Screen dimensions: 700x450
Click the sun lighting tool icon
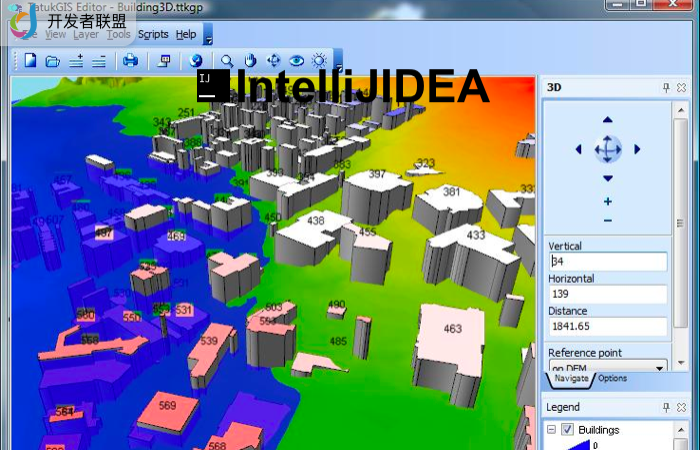point(319,61)
